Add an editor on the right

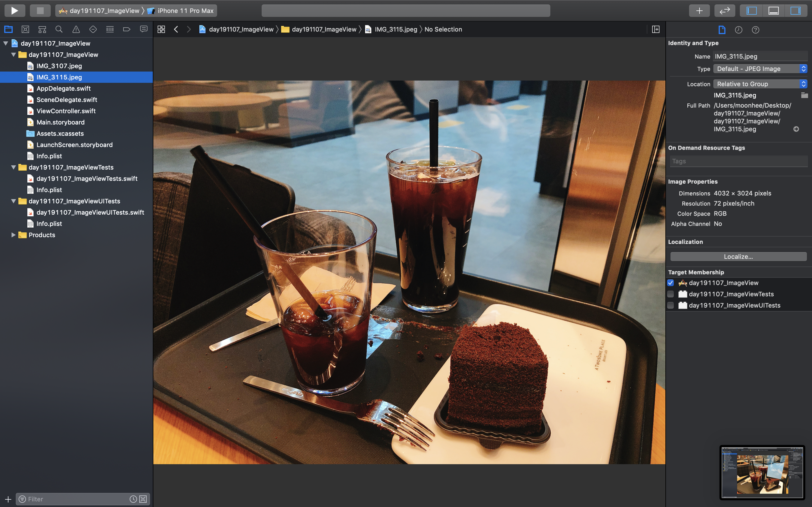pyautogui.click(x=656, y=30)
